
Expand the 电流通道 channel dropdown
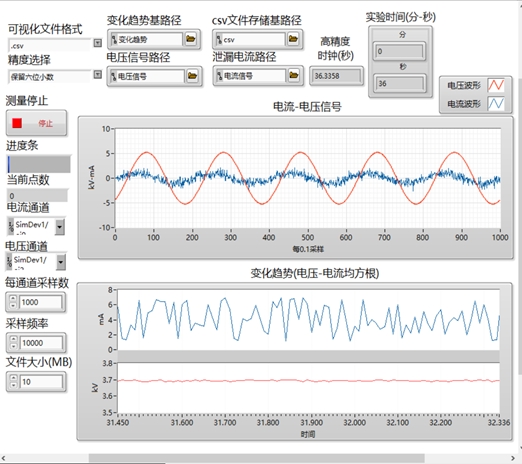pos(60,227)
